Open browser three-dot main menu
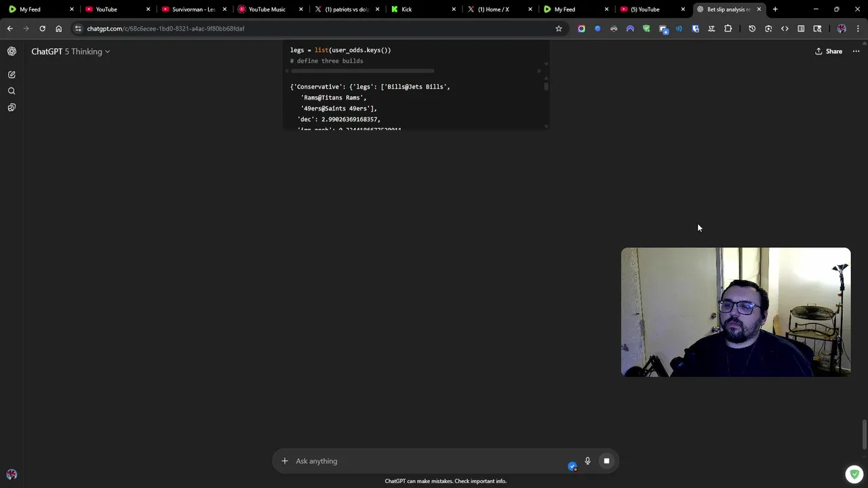Screen dimensions: 868x488 (x=858, y=28)
